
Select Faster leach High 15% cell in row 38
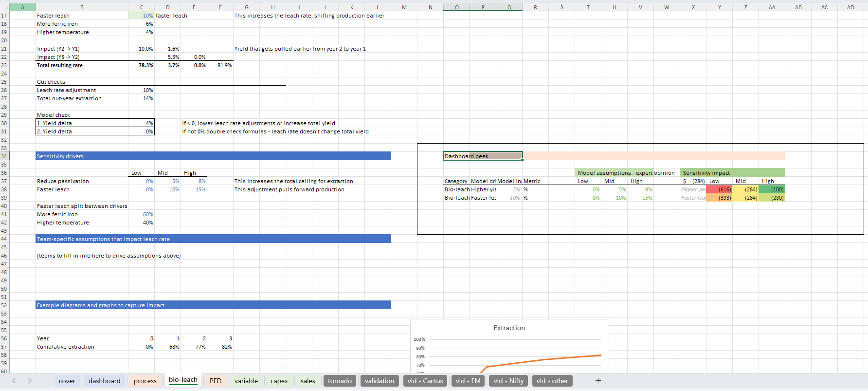(194, 189)
